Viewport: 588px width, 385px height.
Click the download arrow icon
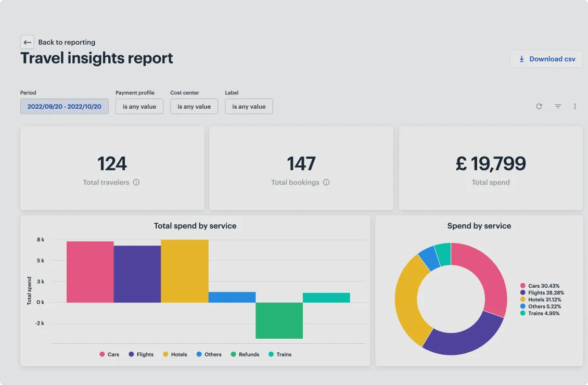pos(521,59)
